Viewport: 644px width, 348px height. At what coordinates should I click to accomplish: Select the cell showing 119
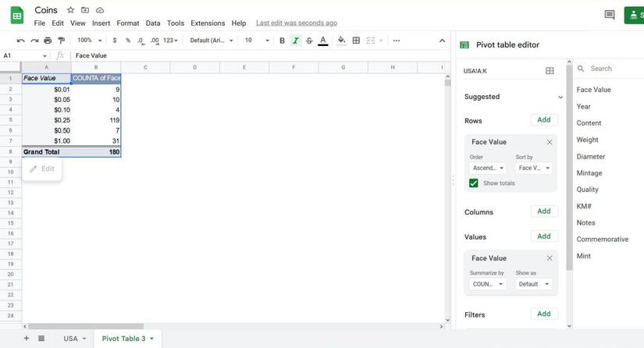[96, 120]
